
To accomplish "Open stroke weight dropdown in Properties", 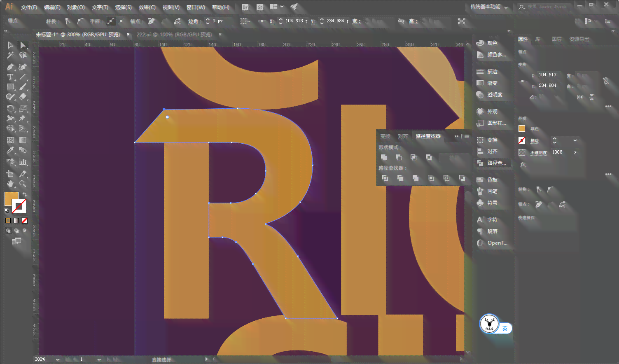I will click(x=575, y=140).
